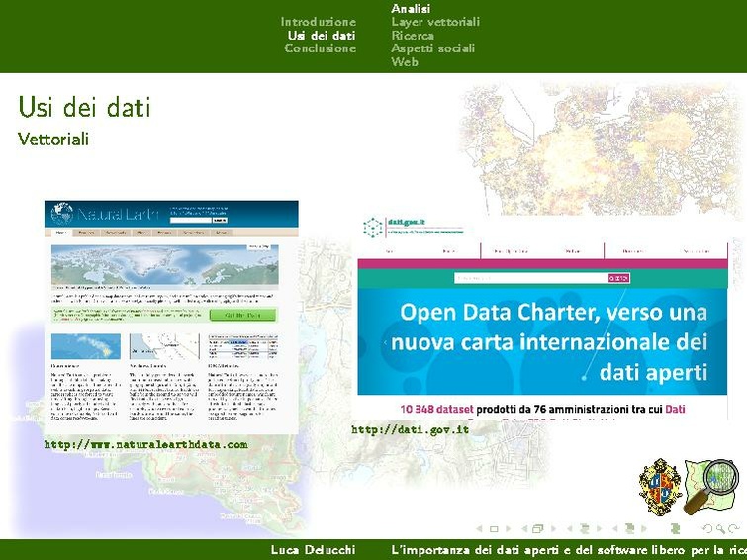Viewport: 747px width, 560px height.
Task: Go to previous frame arrow
Action: [524, 529]
